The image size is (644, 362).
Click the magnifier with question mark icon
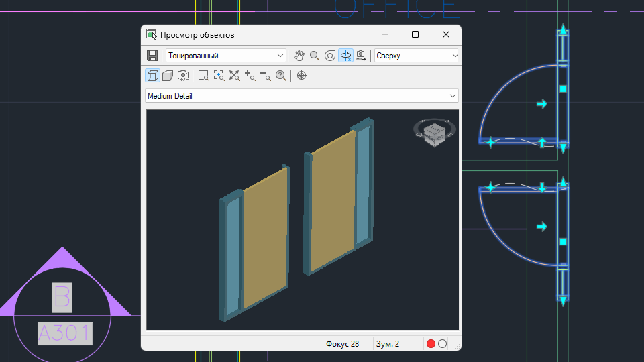281,76
